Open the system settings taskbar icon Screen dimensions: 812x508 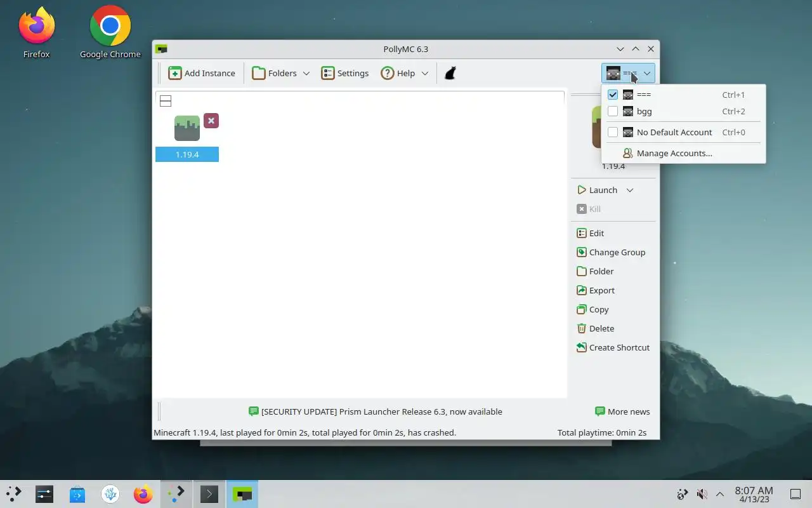44,493
